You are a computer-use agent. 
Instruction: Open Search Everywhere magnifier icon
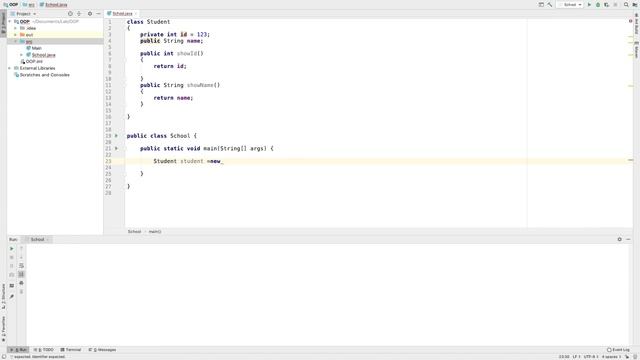[x=626, y=4]
